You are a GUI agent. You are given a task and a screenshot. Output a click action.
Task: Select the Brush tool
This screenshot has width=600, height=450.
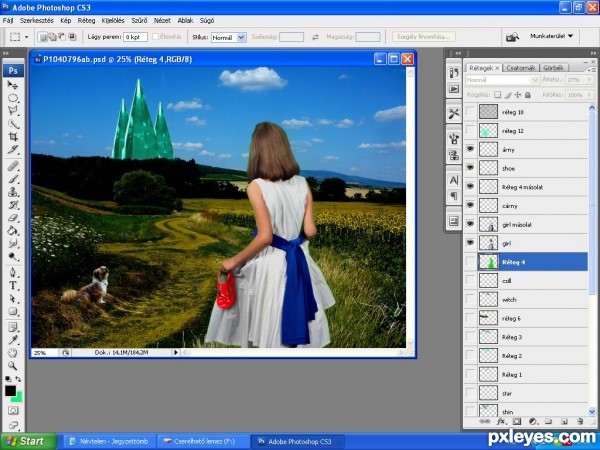point(13,179)
